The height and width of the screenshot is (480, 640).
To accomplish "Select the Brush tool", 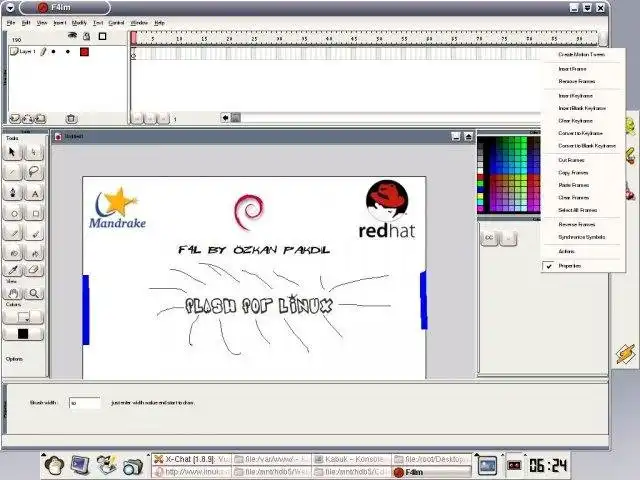I will tap(35, 233).
